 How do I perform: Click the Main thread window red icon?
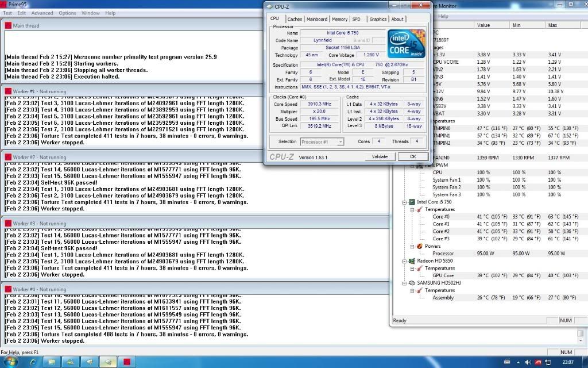8,25
